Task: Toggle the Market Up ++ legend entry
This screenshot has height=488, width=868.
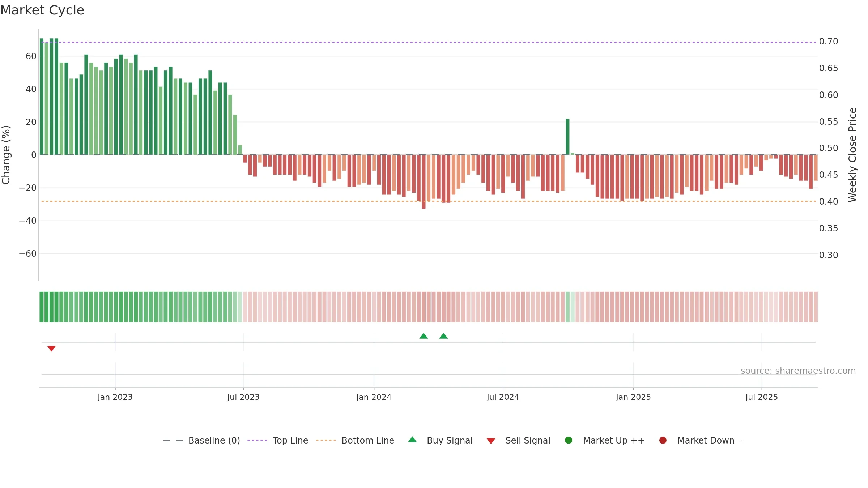Action: coord(604,440)
